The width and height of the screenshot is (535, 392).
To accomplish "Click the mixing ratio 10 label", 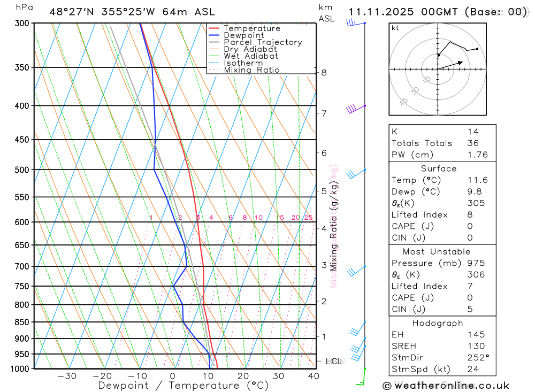I will click(x=258, y=218).
